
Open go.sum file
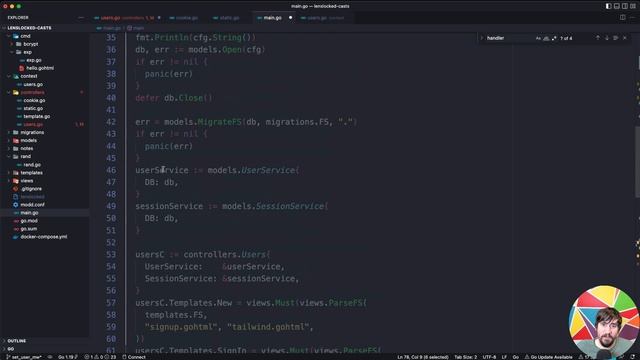point(45,229)
